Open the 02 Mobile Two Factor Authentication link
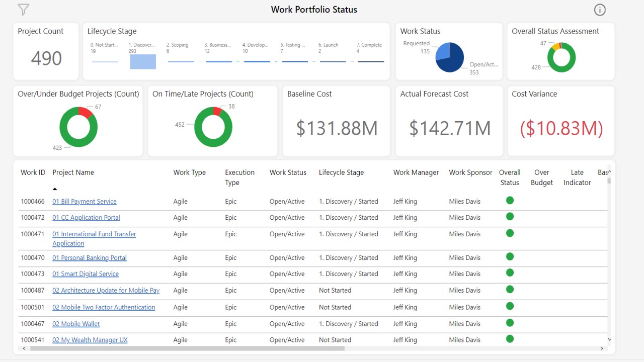The width and height of the screenshot is (644, 362). (104, 307)
